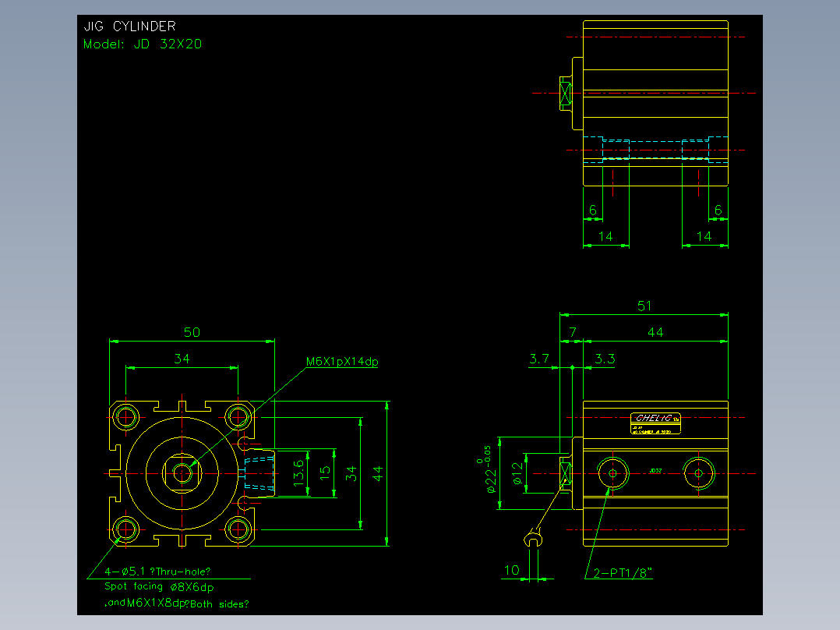Select the 50 width dimension
The height and width of the screenshot is (630, 840).
pyautogui.click(x=192, y=332)
